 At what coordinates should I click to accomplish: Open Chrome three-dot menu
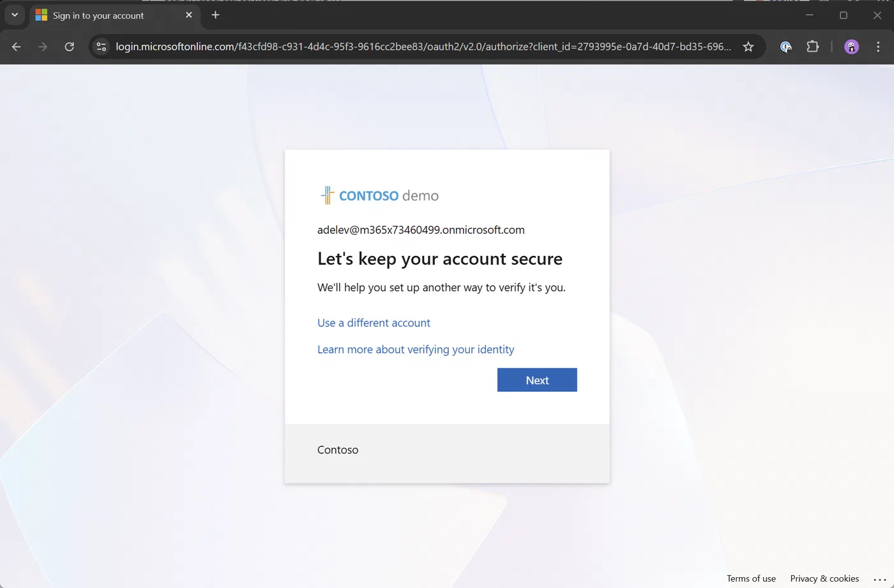click(x=878, y=47)
